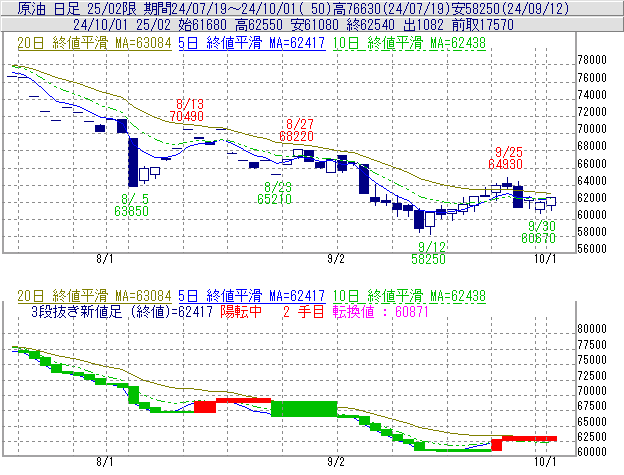Select the 3段抜き新値足 (終値)=62417 label
The height and width of the screenshot is (475, 624).
click(x=122, y=311)
